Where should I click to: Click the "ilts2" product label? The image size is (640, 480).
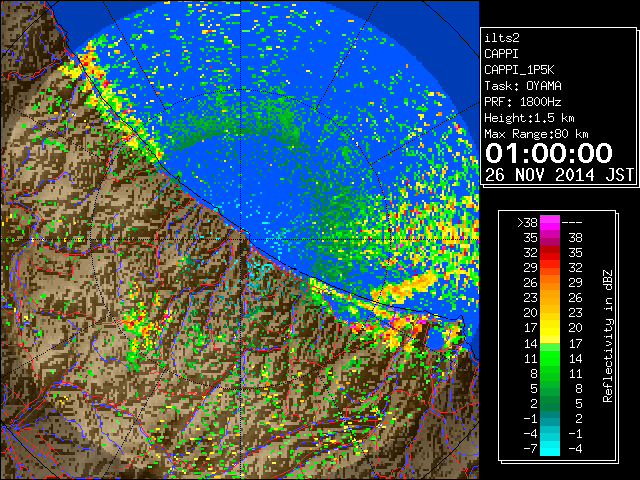tap(502, 38)
